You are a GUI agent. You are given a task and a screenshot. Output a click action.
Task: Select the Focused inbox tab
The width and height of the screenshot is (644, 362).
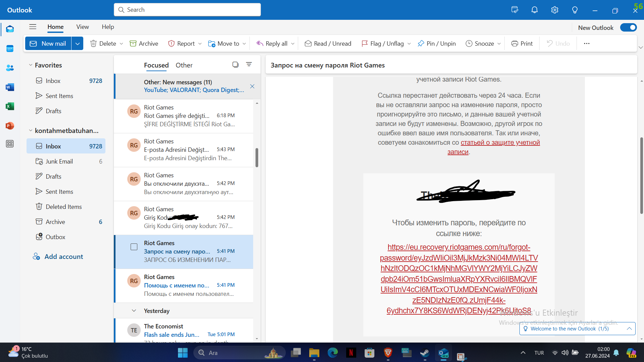pos(156,65)
